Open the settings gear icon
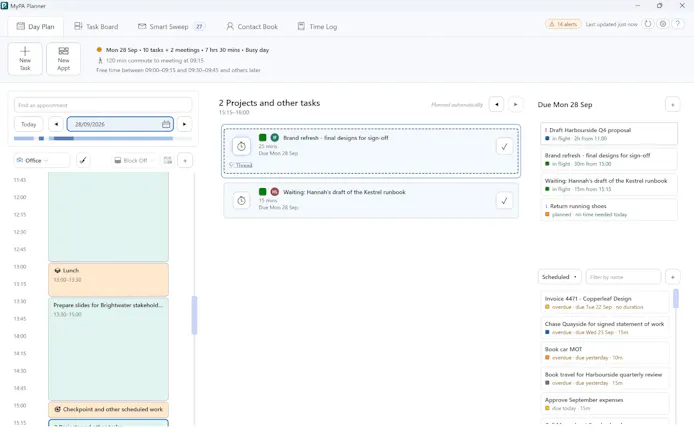This screenshot has height=440, width=694. pos(663,24)
